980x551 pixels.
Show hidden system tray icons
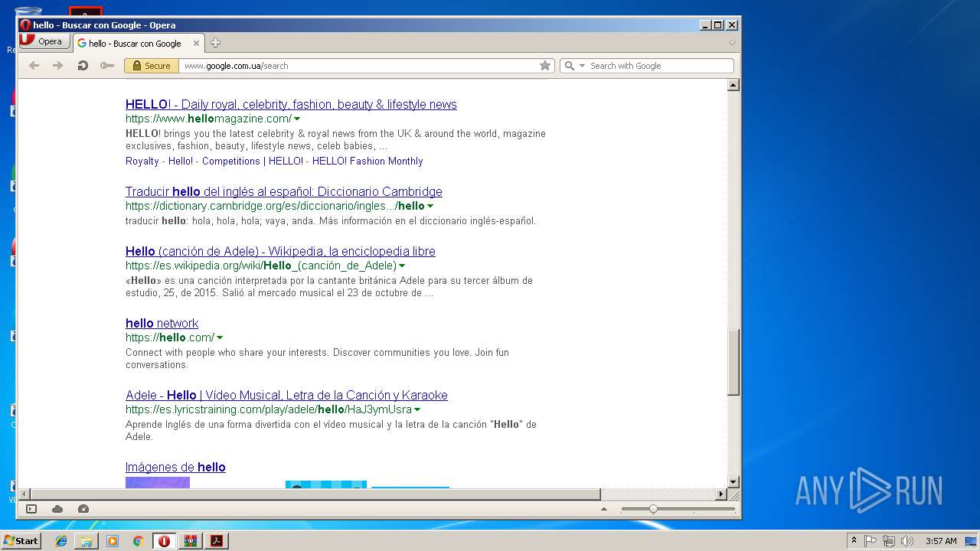pyautogui.click(x=854, y=541)
